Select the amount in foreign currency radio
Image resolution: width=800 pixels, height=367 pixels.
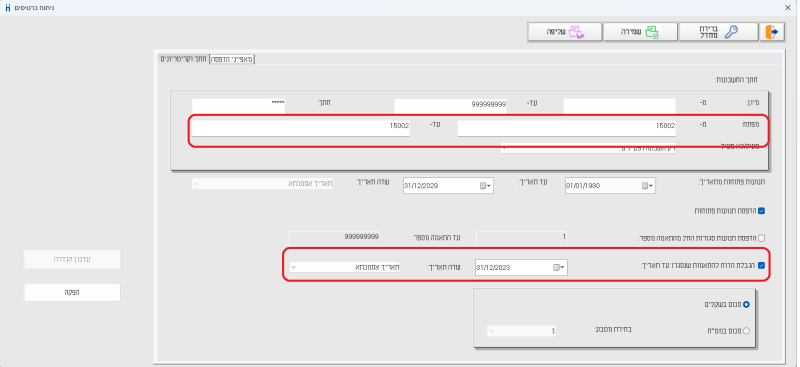pyautogui.click(x=746, y=331)
